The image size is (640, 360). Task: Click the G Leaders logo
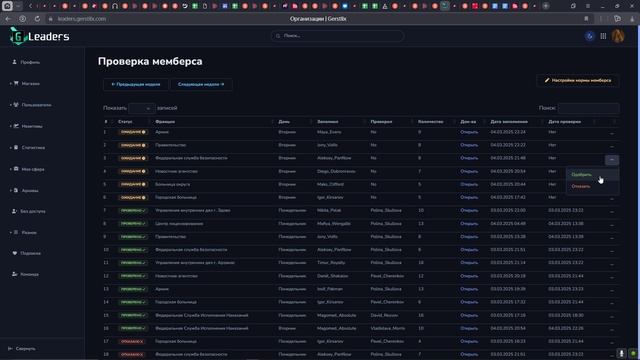(x=40, y=36)
